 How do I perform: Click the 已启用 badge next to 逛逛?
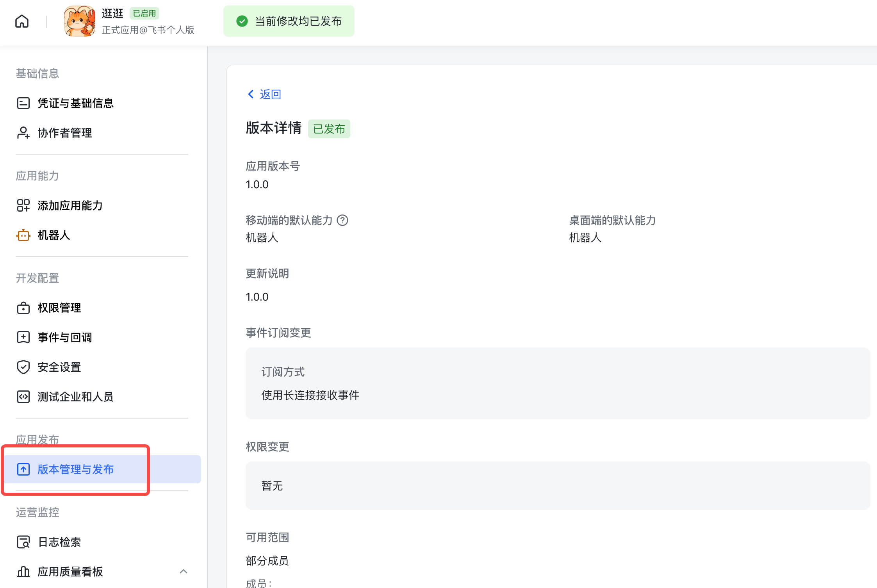pyautogui.click(x=144, y=13)
